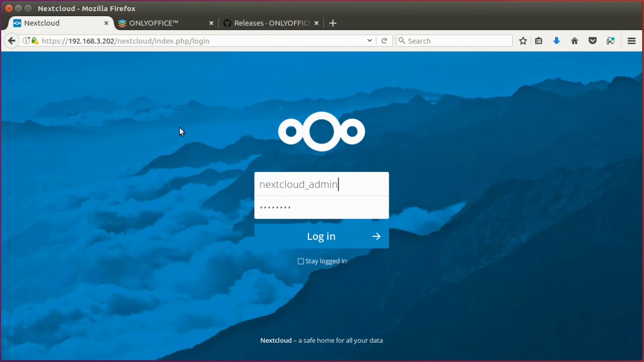Minimize the Firefox window

click(x=18, y=9)
